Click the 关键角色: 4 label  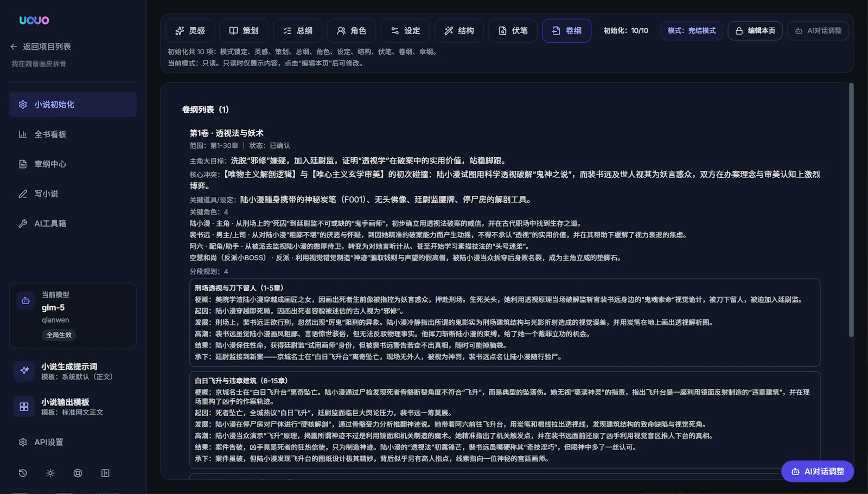[209, 212]
